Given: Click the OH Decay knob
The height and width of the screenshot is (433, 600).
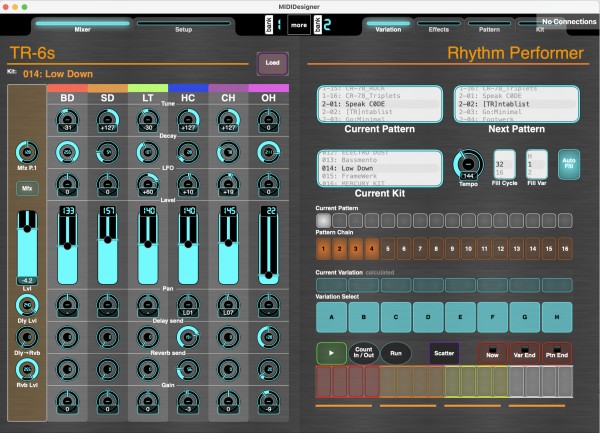Looking at the screenshot, I should click(x=269, y=152).
